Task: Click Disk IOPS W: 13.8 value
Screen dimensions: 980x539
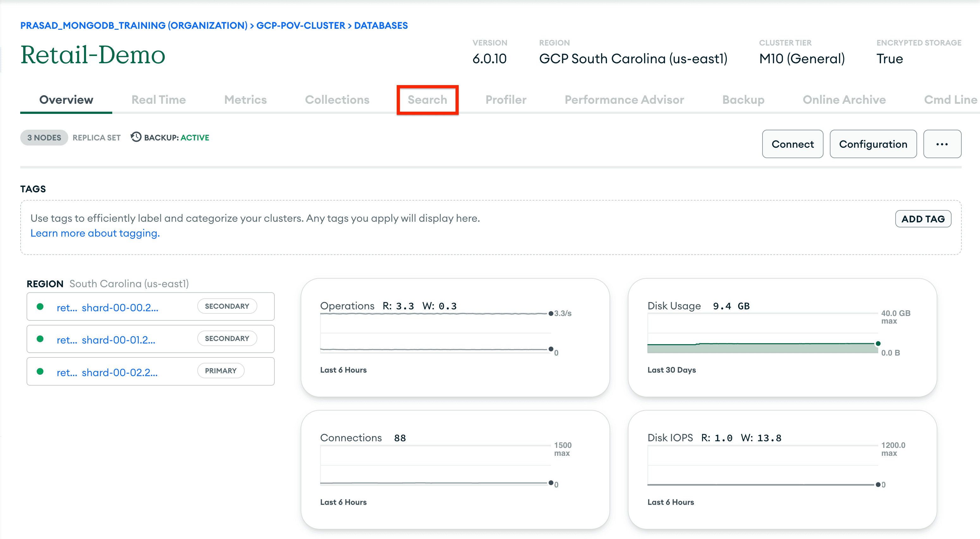Action: (x=761, y=438)
